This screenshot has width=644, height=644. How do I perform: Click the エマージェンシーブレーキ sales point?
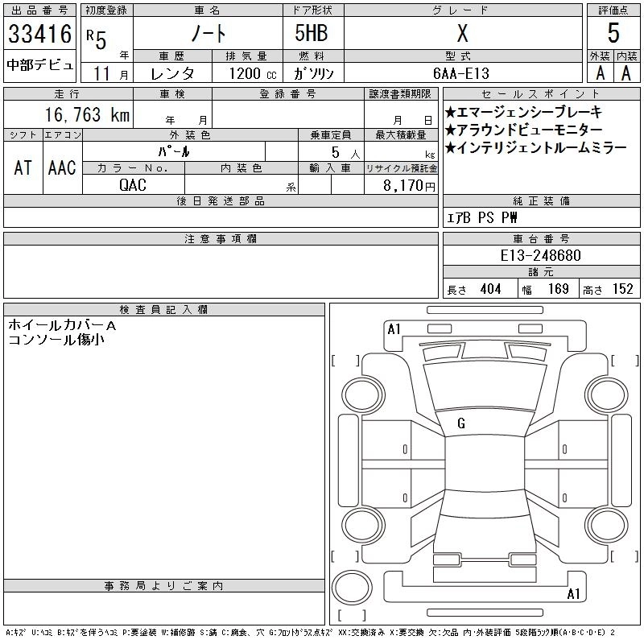coord(524,112)
